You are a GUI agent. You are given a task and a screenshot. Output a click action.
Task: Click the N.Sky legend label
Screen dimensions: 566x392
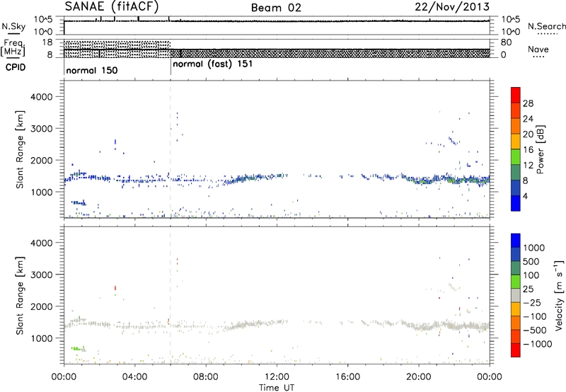pos(13,26)
